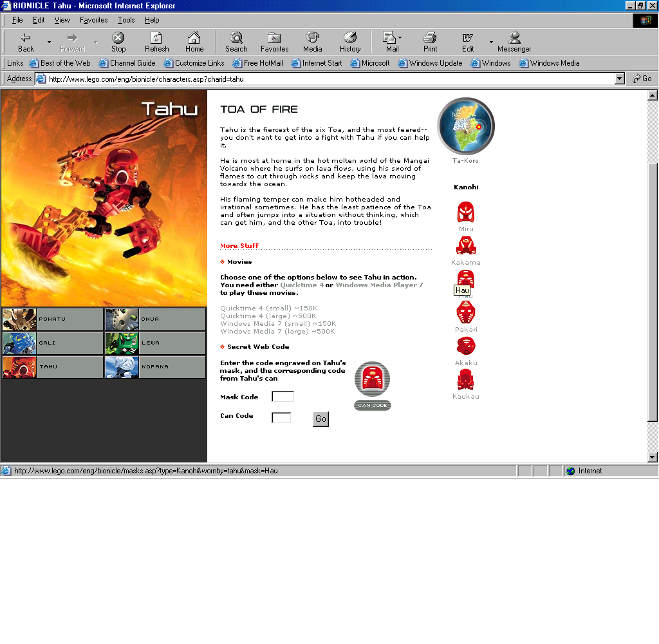This screenshot has height=644, width=659.
Task: Open the Internet Start link
Action: tap(317, 63)
